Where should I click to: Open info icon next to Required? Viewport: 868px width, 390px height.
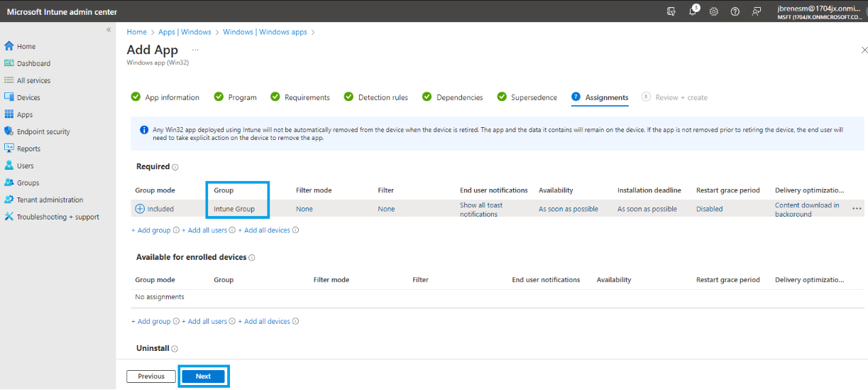pyautogui.click(x=175, y=167)
